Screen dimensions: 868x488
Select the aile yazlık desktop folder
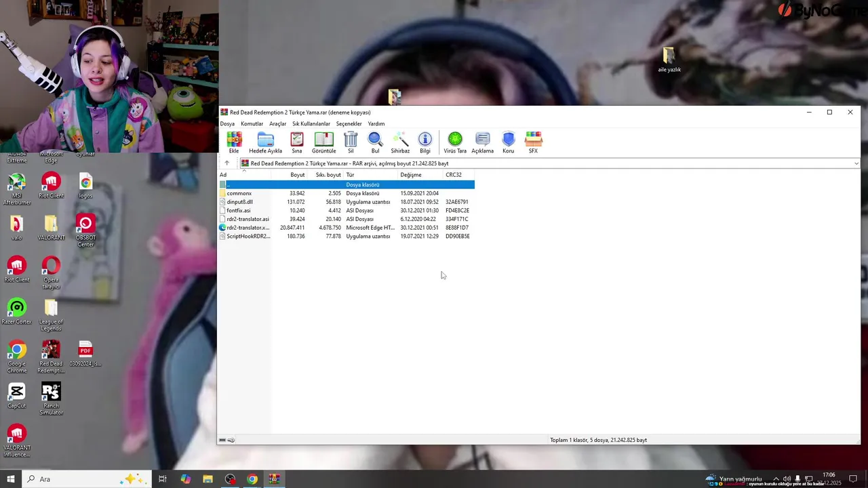pos(669,60)
